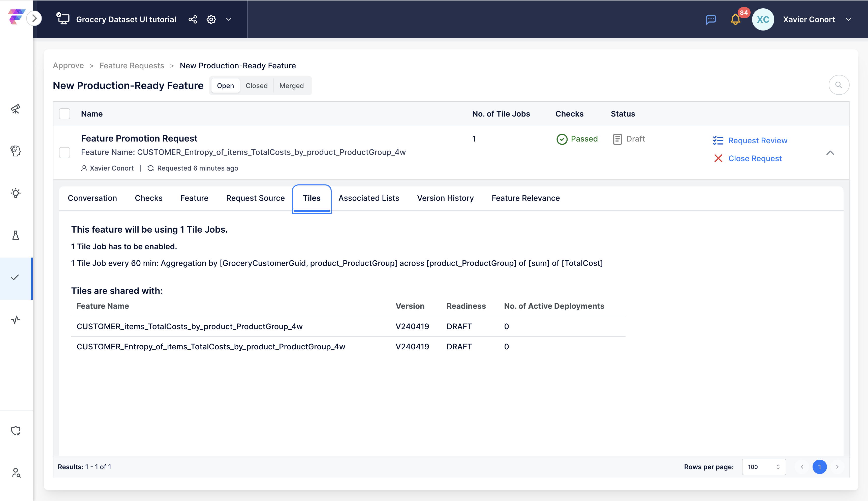Image resolution: width=868 pixels, height=501 pixels.
Task: Open the flask experiment sidebar icon
Action: pos(16,235)
